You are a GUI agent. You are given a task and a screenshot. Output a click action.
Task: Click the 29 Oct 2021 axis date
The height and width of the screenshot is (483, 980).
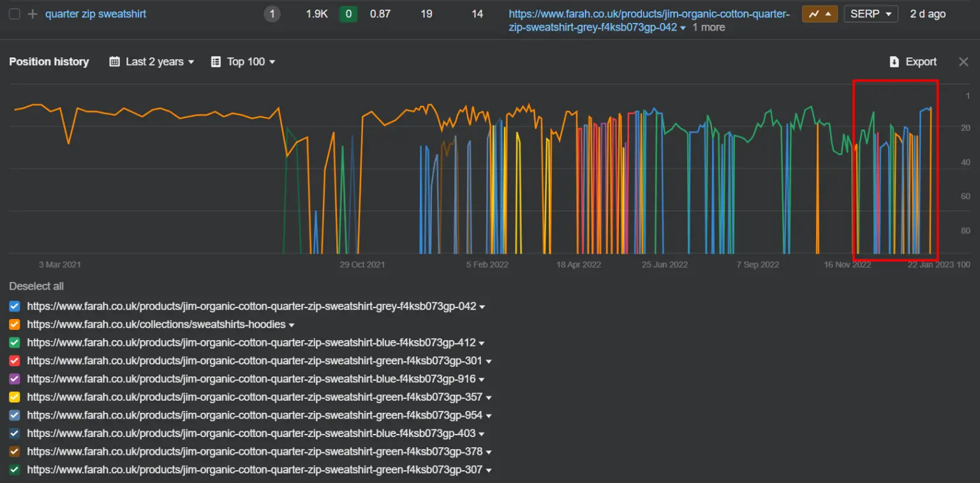tap(362, 264)
